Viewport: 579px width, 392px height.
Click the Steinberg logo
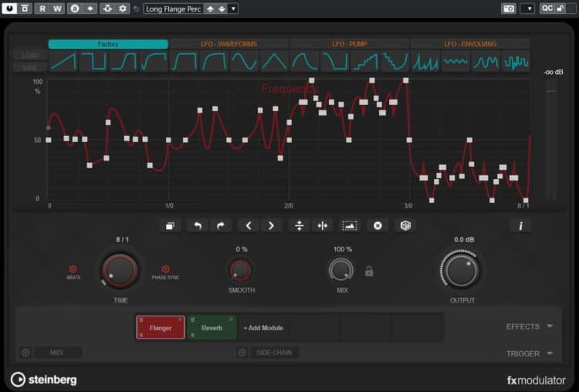43,380
